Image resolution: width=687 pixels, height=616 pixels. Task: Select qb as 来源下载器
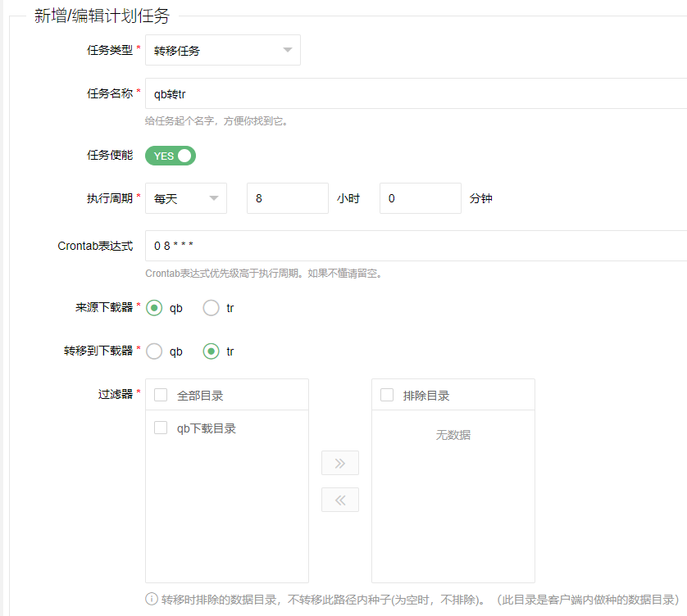tap(154, 308)
